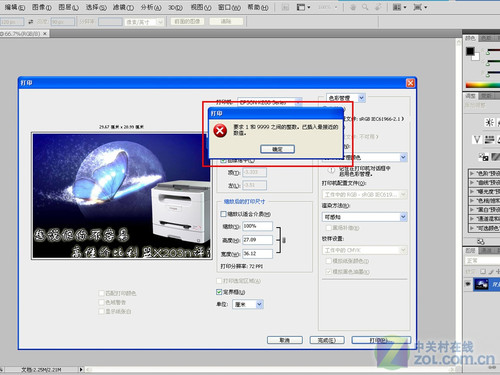Viewport: 500px width, 375px height.
Task: Click the 高度(H) 27.09 input field
Action: point(257,240)
